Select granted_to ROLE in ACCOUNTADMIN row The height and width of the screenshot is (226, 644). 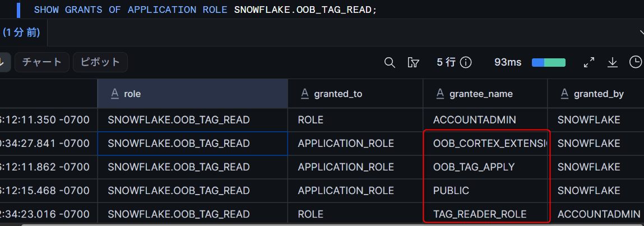click(355, 120)
